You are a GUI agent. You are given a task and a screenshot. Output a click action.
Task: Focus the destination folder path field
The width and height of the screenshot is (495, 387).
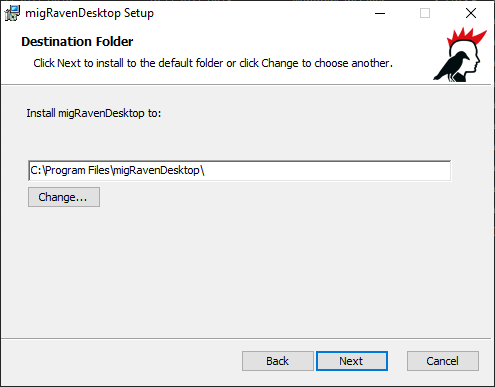click(x=239, y=171)
